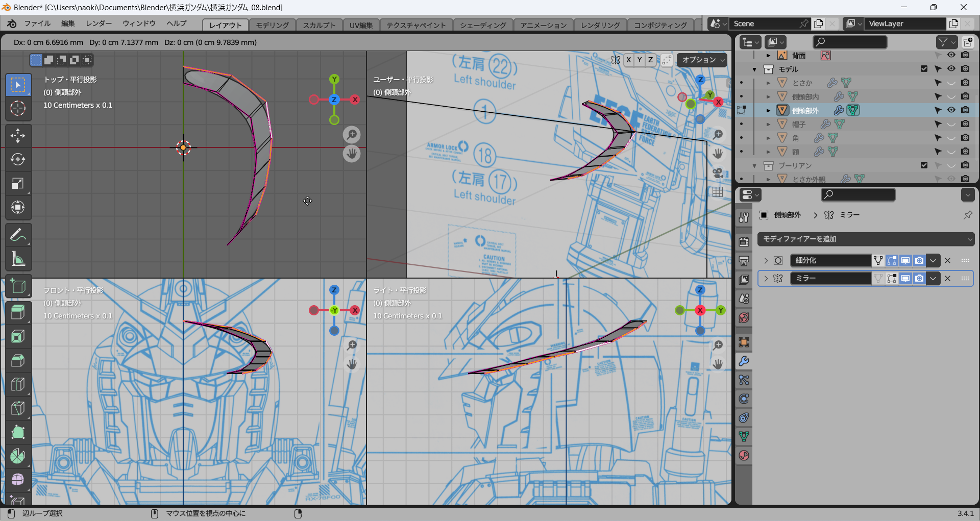This screenshot has height=521, width=980.
Task: Hide the 側頭部外 object with eye icon
Action: coord(951,110)
